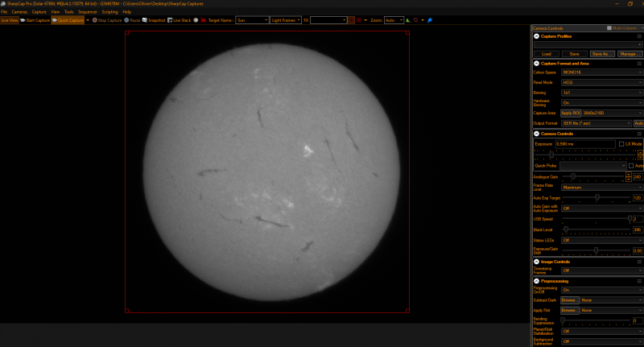This screenshot has width=644, height=347.
Task: Take a Snapshot of current frame
Action: [154, 20]
